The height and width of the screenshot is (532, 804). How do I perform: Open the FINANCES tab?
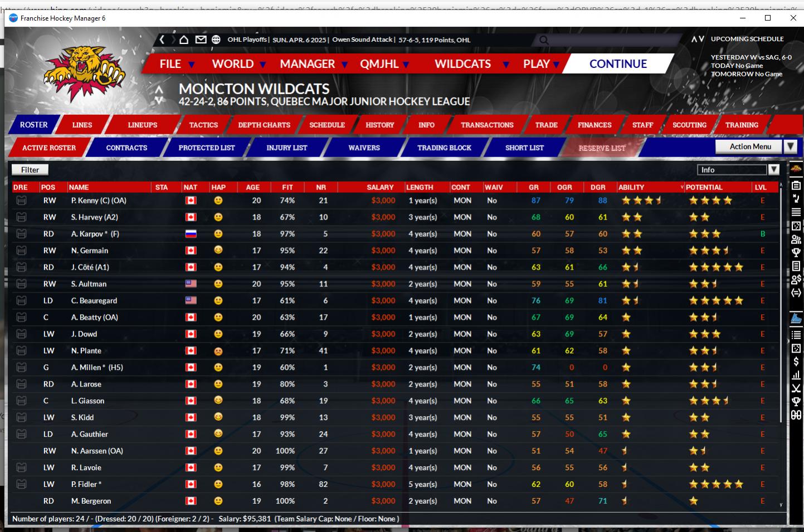tap(595, 125)
